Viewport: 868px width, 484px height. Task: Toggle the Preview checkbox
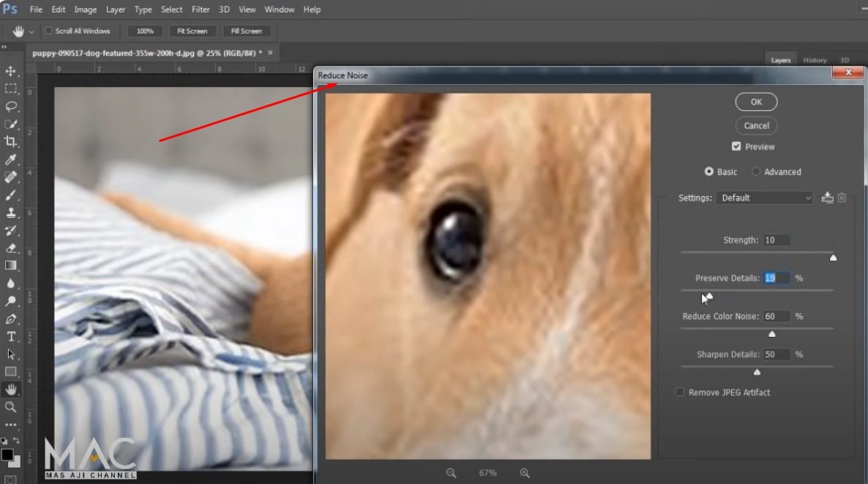(x=736, y=146)
